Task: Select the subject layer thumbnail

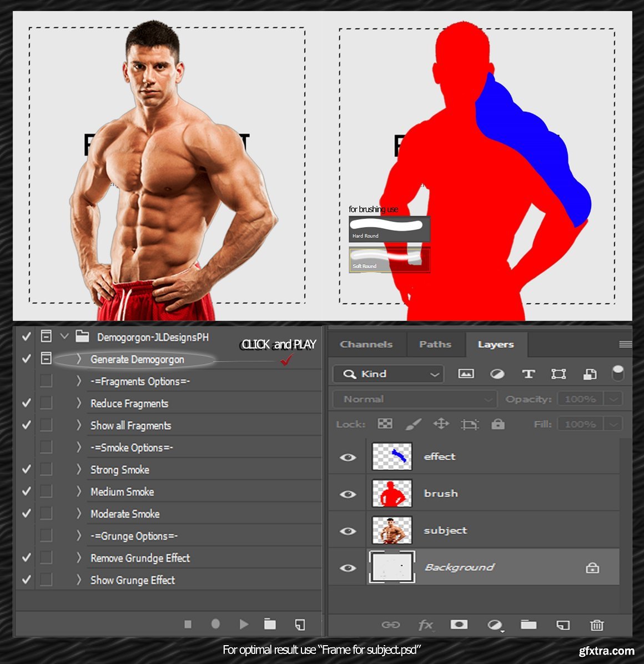Action: (392, 530)
